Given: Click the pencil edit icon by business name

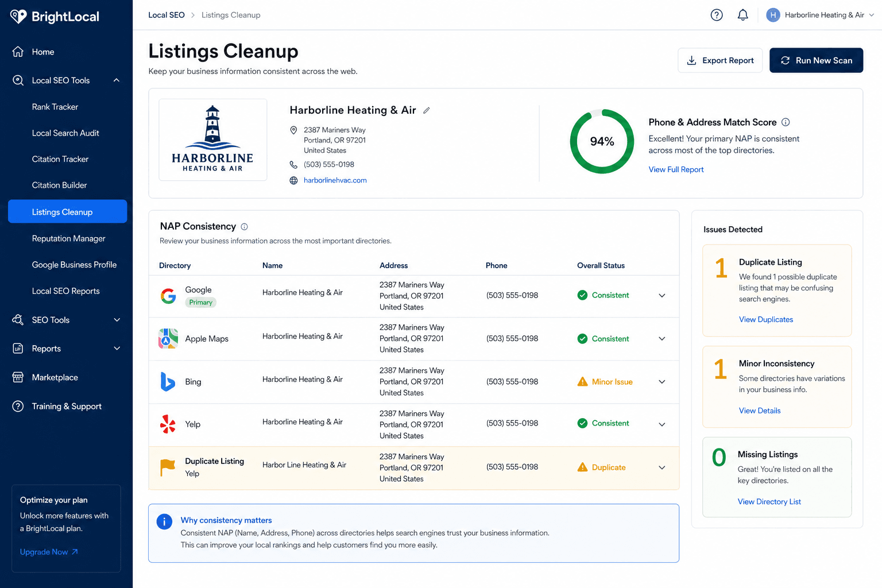Looking at the screenshot, I should pyautogui.click(x=427, y=110).
